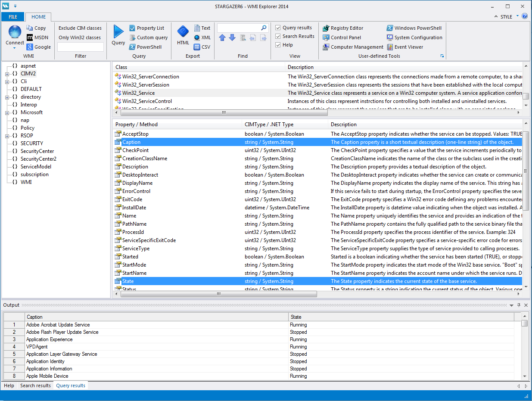
Task: Open the Connect dropdown arrow
Action: (x=15, y=48)
